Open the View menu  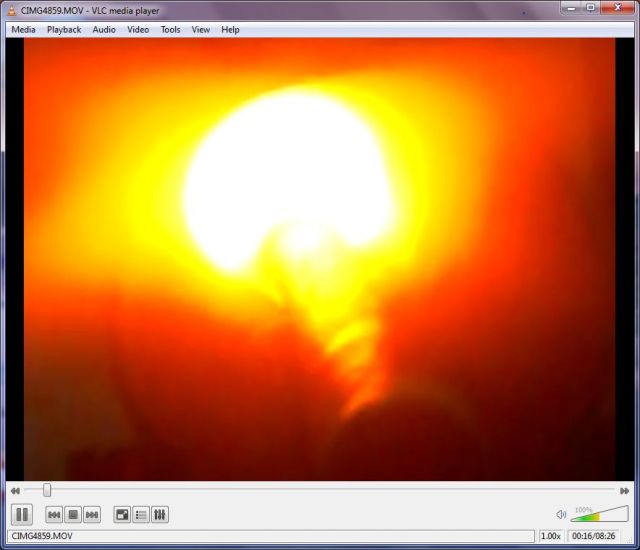click(x=201, y=29)
